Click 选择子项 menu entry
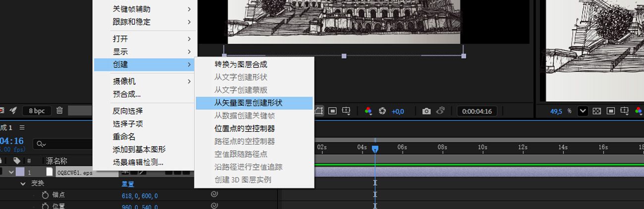Image resolution: width=644 pixels, height=209 pixels. click(145, 124)
